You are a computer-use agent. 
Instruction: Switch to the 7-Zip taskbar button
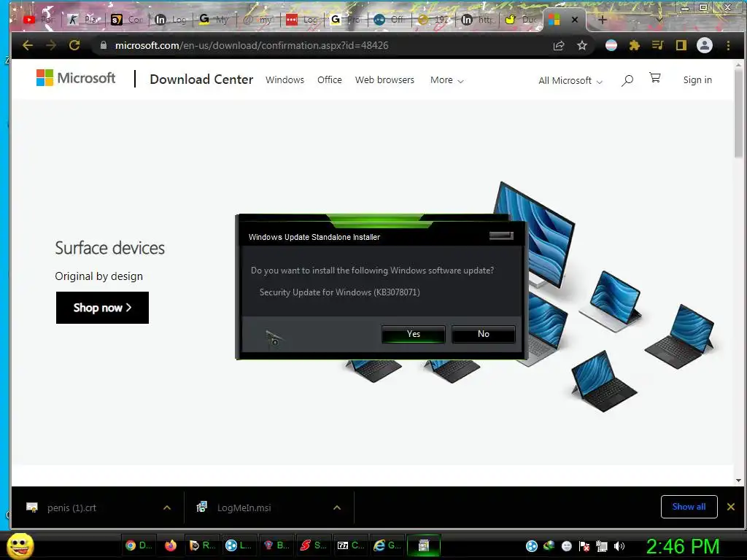point(351,545)
